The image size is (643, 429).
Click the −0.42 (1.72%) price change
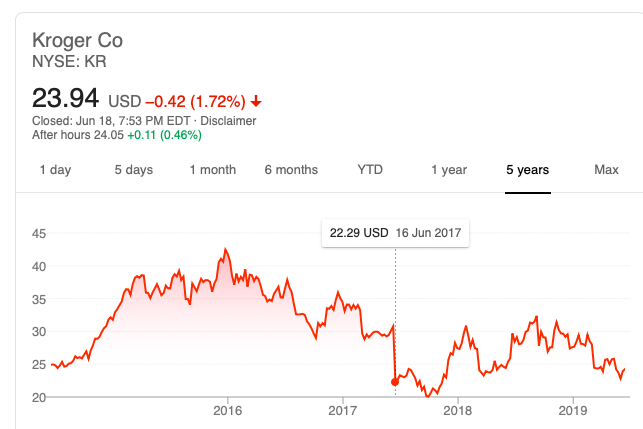click(x=196, y=101)
